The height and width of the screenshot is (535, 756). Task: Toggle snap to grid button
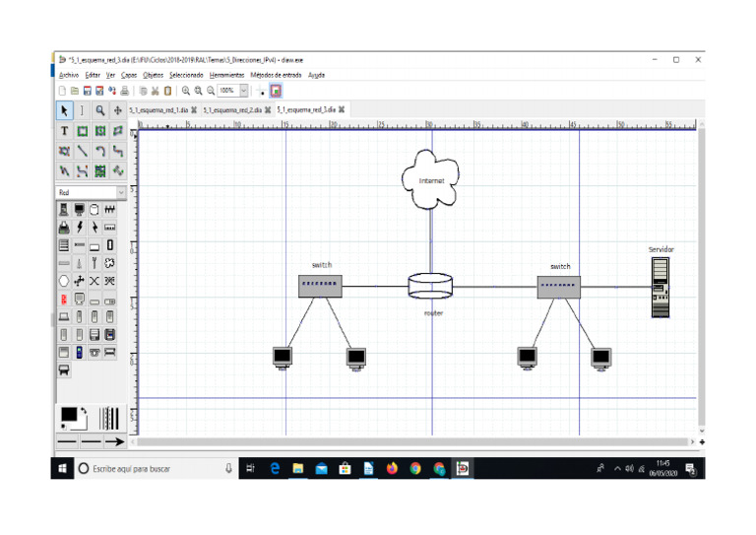click(261, 91)
